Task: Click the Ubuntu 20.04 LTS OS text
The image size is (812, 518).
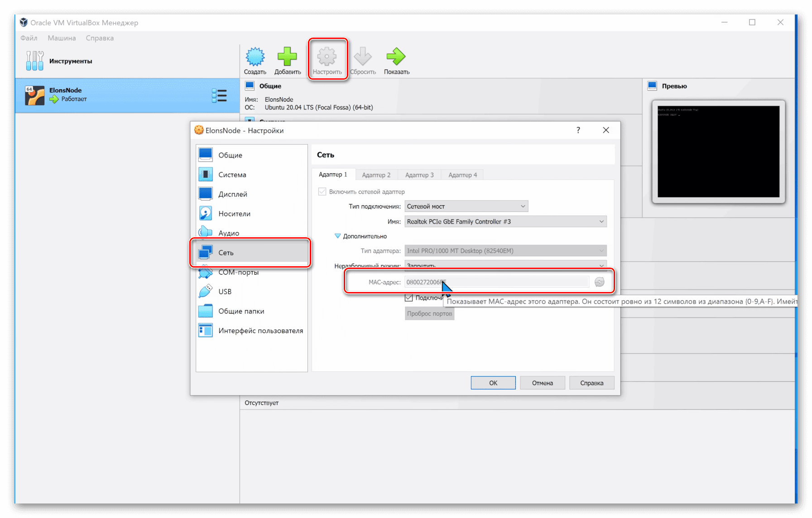Action: (x=319, y=107)
